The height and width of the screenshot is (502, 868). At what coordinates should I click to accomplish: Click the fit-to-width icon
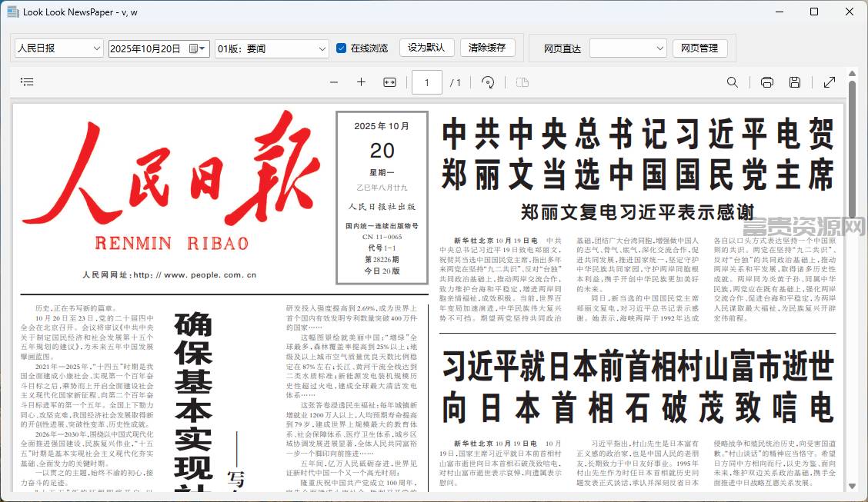click(389, 82)
